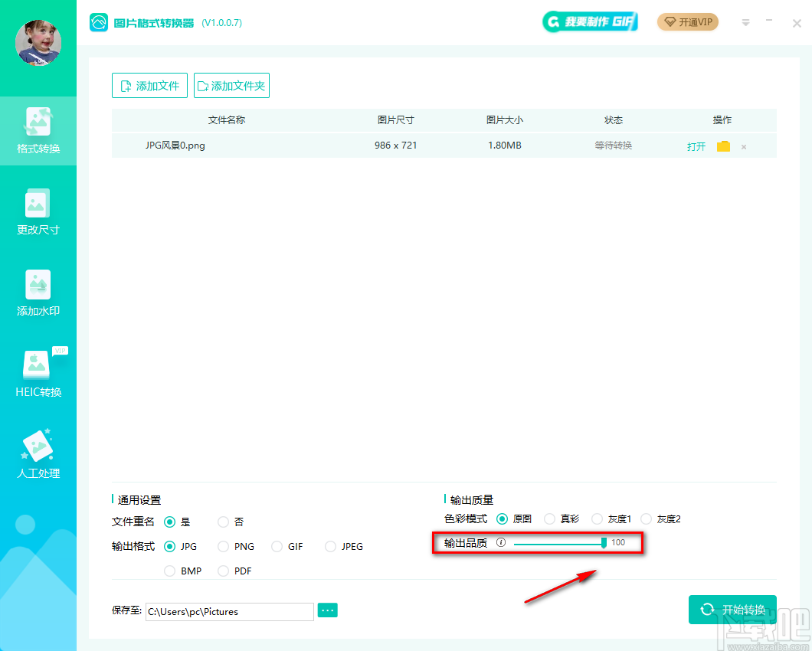Remove JPG风景0.png with the x icon
Screen dimensions: 812x651
(x=743, y=146)
